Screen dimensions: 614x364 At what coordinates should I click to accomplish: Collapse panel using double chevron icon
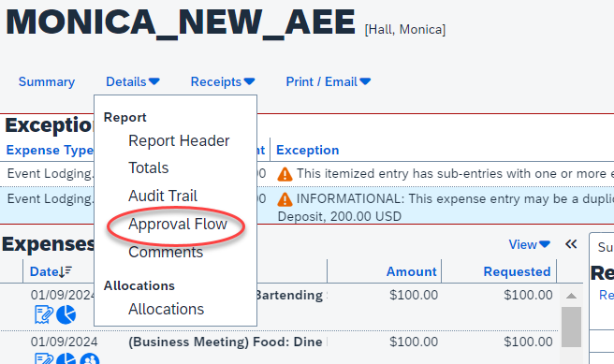point(571,244)
